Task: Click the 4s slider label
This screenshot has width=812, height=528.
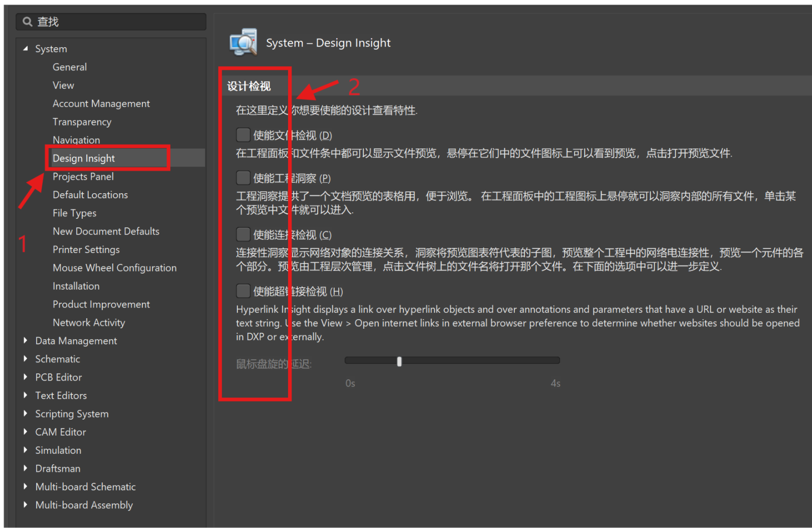Action: click(556, 383)
